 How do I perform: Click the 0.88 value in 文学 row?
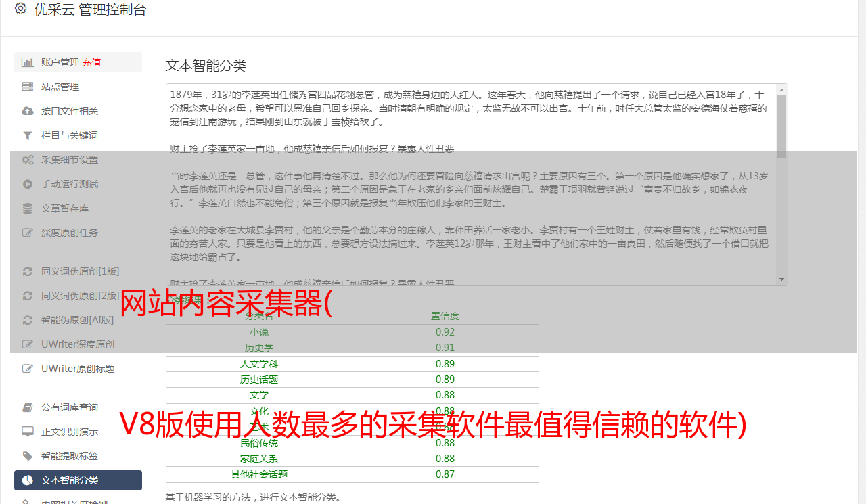(445, 395)
